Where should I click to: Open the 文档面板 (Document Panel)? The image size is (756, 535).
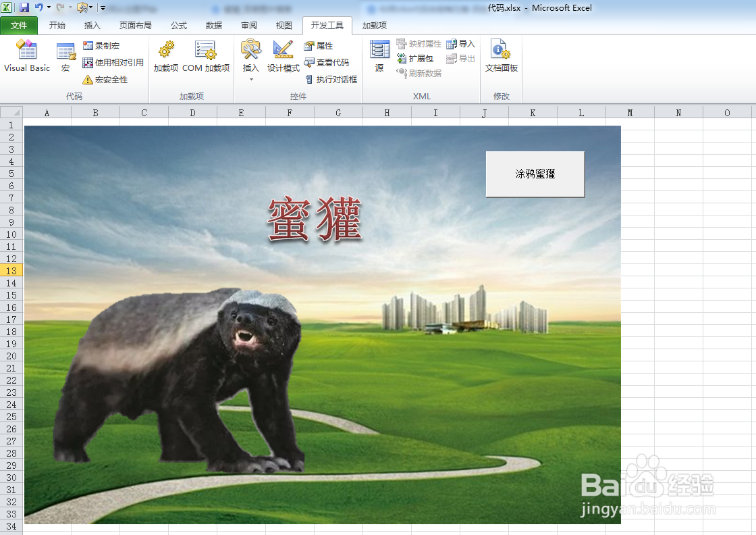[501, 57]
